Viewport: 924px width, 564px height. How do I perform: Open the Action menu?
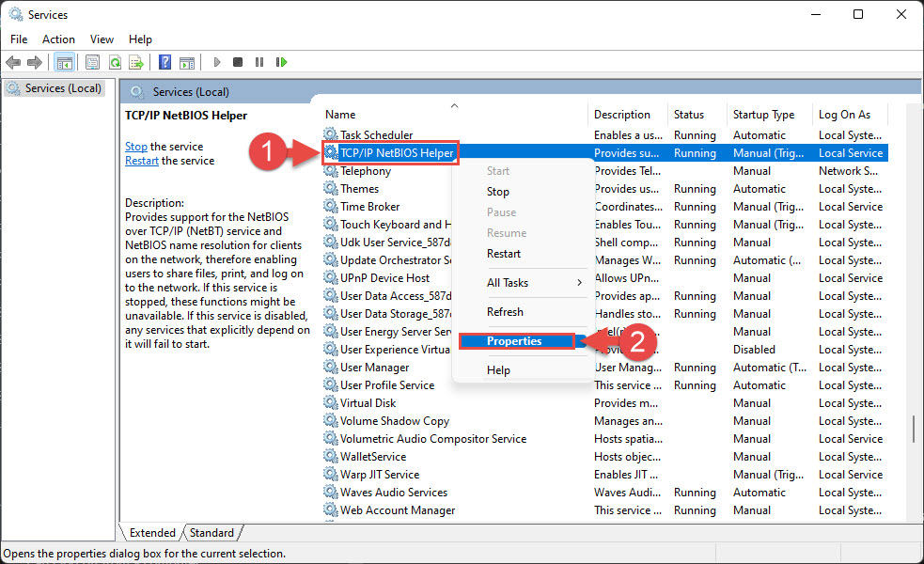pyautogui.click(x=58, y=39)
